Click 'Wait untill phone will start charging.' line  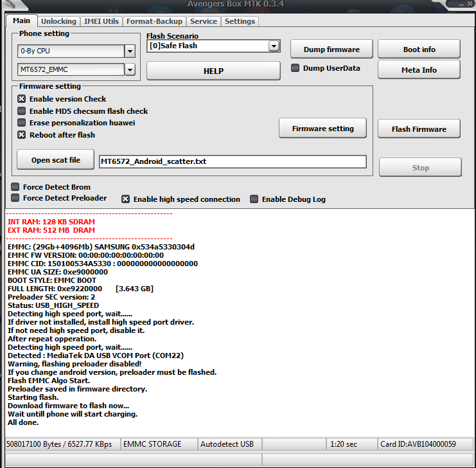pyautogui.click(x=73, y=414)
